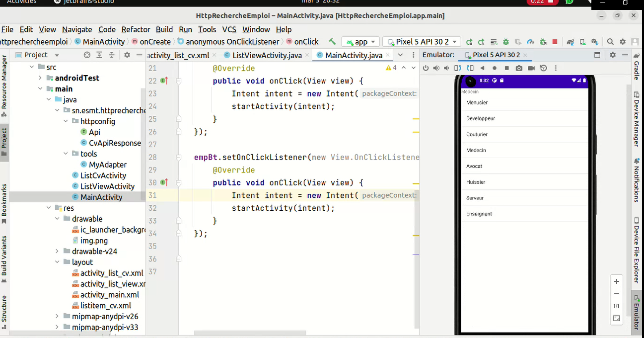
Task: Expand the mipmap-anydpi-v26 folder
Action: point(57,317)
